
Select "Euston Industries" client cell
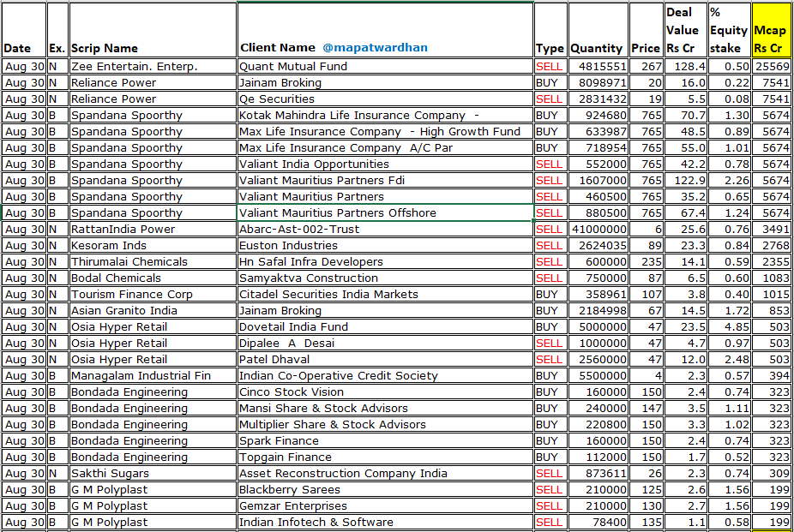(385, 245)
